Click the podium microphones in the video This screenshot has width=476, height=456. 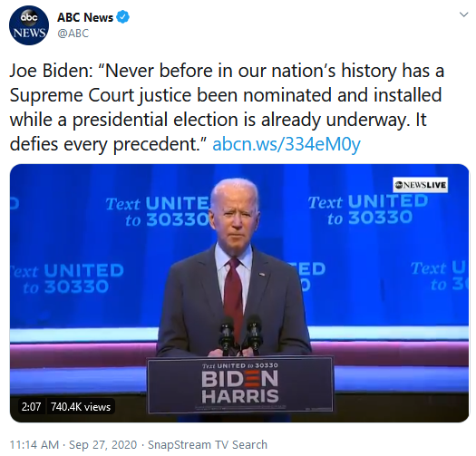coord(240,334)
